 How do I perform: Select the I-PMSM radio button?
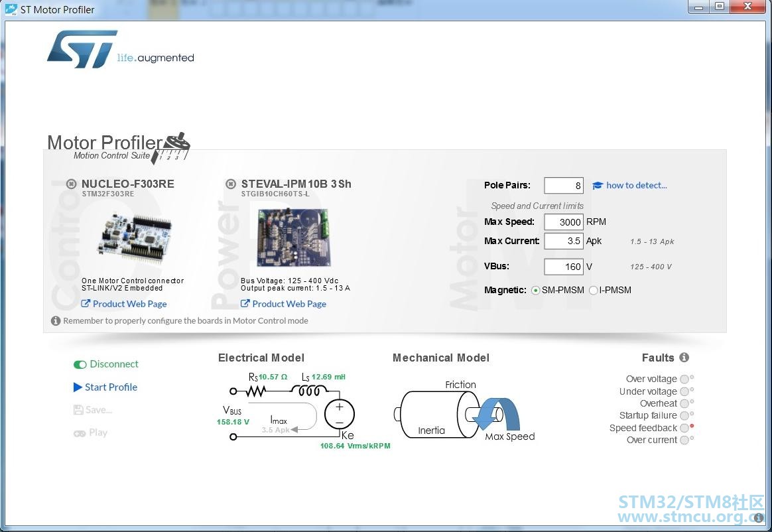(x=594, y=291)
